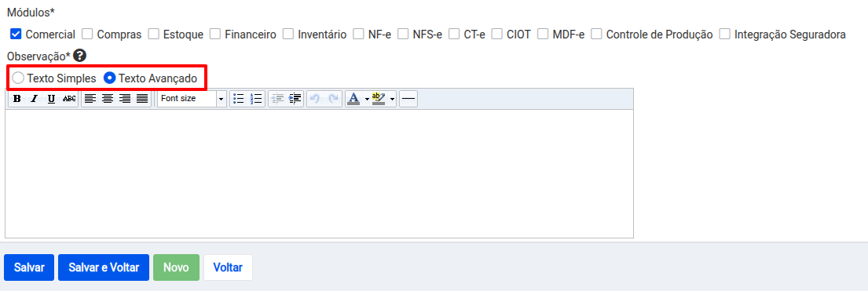Toggle underline formatting icon
This screenshot has width=868, height=291.
pyautogui.click(x=52, y=99)
